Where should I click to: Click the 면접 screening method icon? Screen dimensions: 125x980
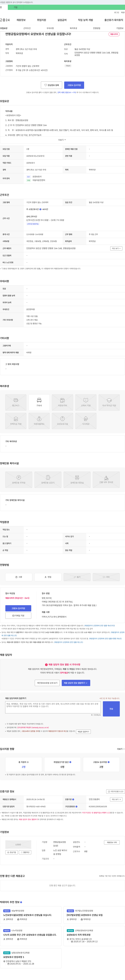pos(48,577)
